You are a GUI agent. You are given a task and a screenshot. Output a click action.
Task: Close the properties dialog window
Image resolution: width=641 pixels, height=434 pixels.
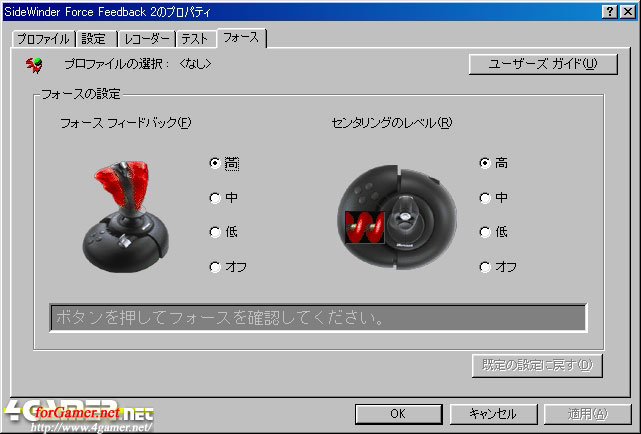pos(628,11)
